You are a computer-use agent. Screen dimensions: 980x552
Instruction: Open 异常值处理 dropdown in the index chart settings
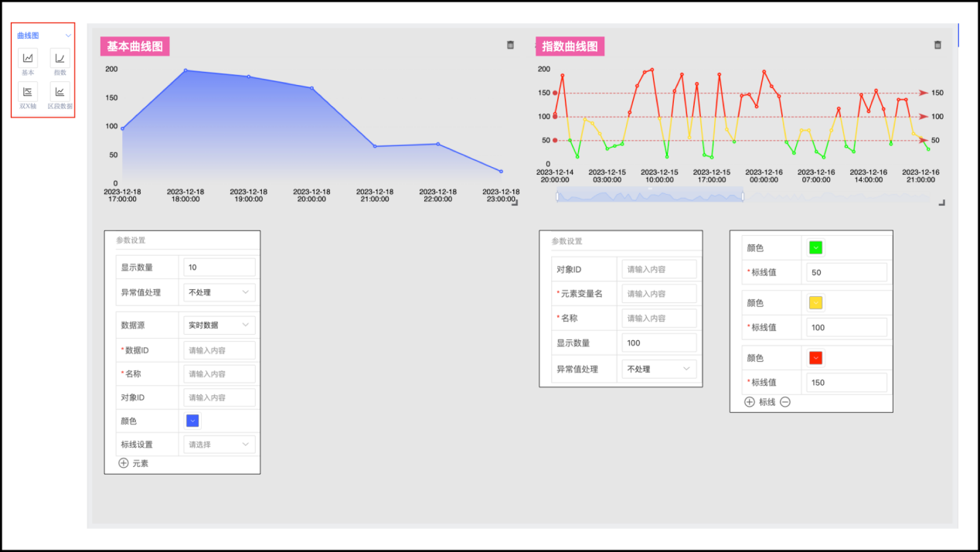[x=658, y=369]
